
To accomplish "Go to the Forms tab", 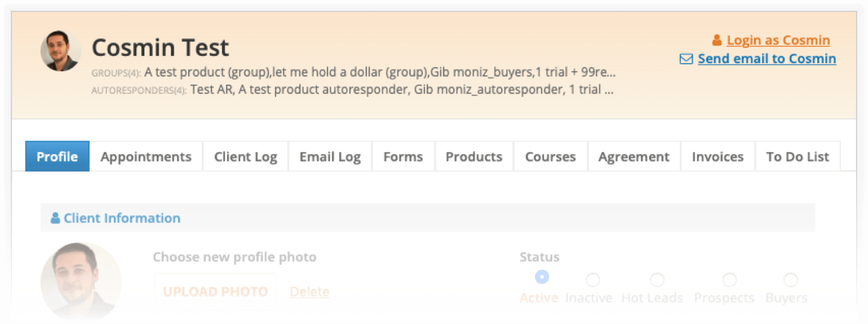I will (403, 156).
